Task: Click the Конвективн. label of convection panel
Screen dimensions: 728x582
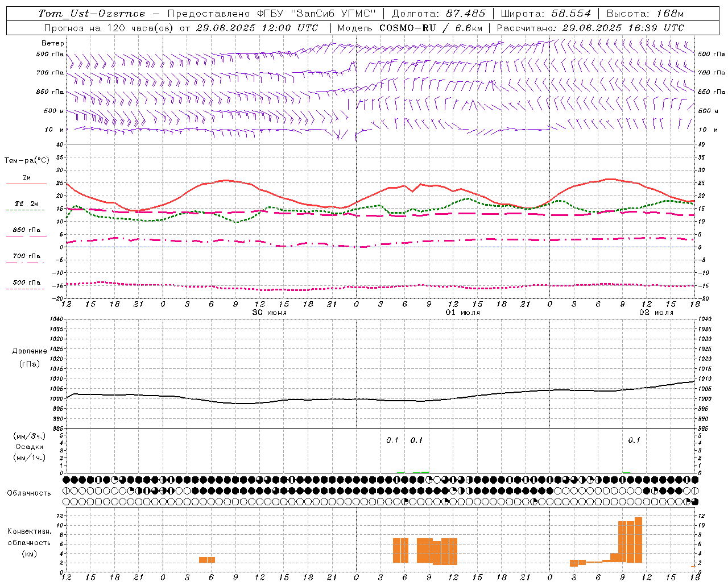Action: point(30,531)
